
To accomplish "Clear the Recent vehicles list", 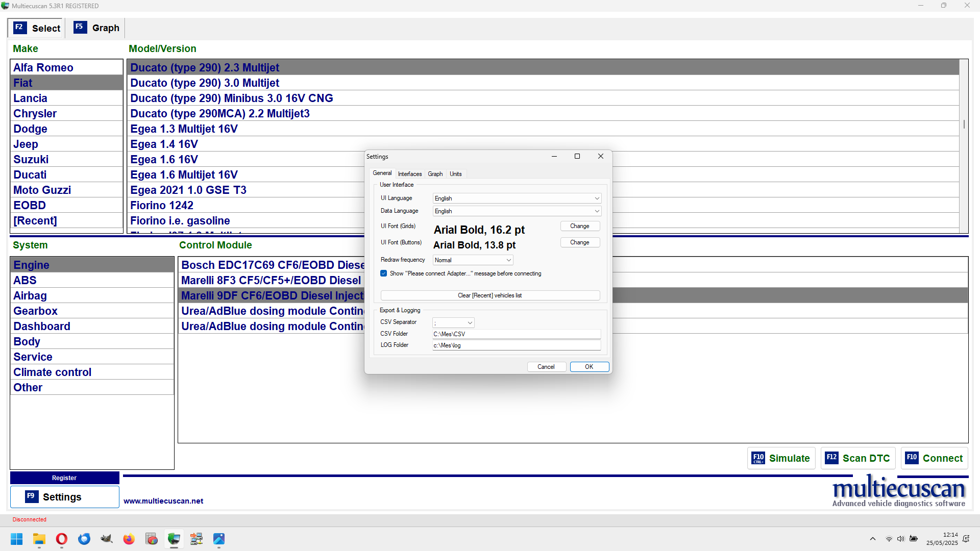I will coord(490,295).
